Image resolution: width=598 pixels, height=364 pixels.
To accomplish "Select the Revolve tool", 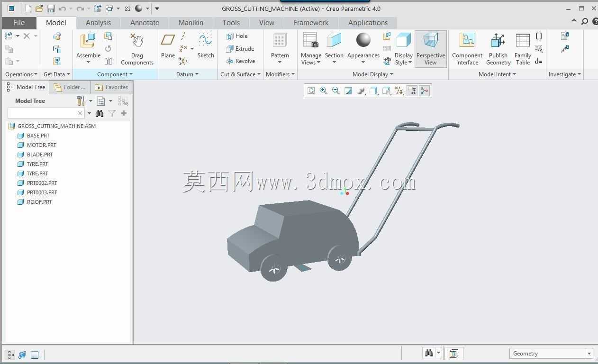I will click(x=241, y=61).
